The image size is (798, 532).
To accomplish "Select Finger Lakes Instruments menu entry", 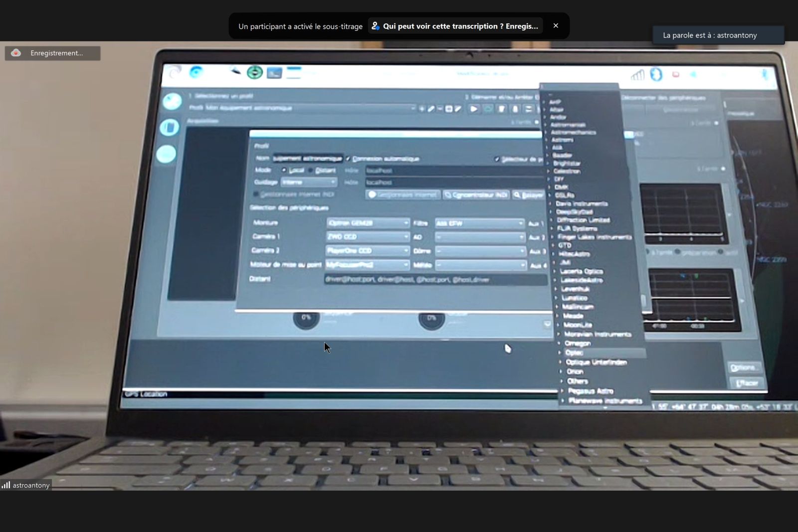I will pyautogui.click(x=595, y=237).
